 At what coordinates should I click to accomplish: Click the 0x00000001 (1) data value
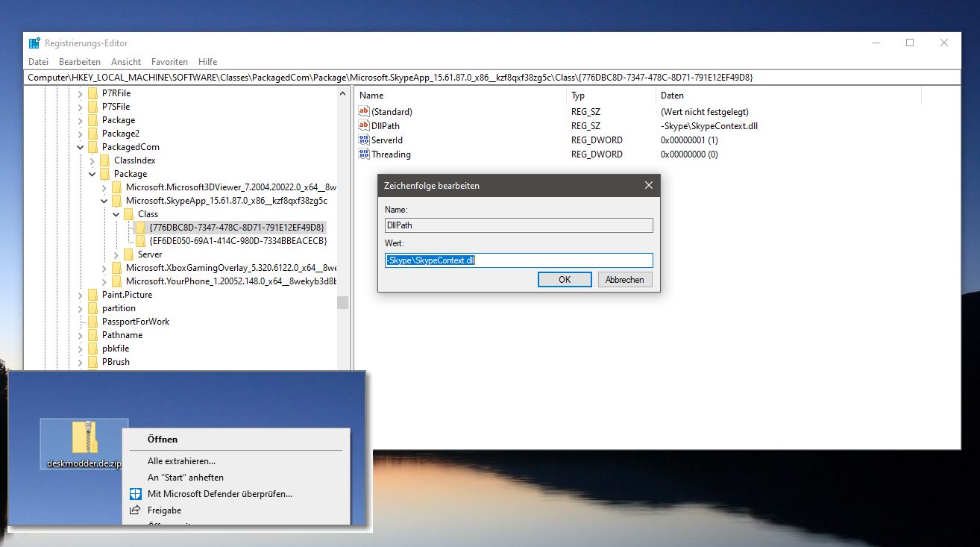coord(689,140)
